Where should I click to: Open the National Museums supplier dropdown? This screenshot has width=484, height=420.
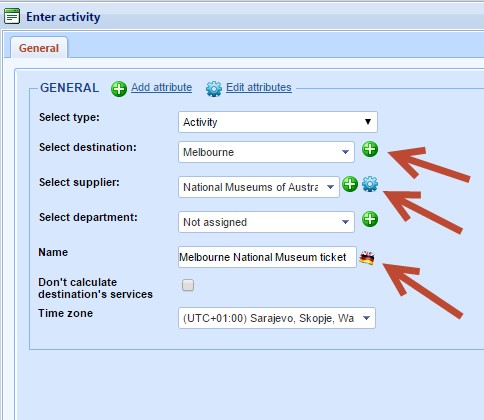click(x=259, y=187)
